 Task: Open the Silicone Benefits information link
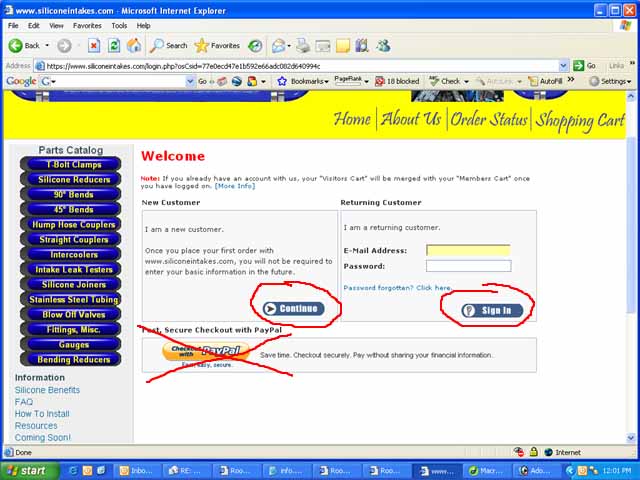coord(47,390)
